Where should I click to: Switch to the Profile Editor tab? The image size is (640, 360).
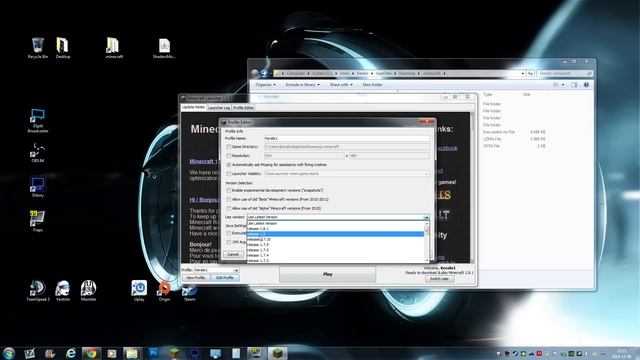pyautogui.click(x=243, y=108)
